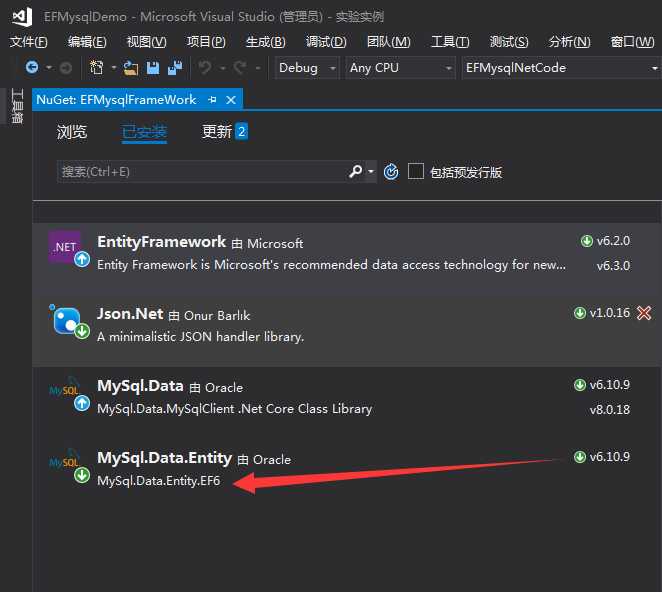
Task: Click the magnifier search icon
Action: click(x=355, y=171)
